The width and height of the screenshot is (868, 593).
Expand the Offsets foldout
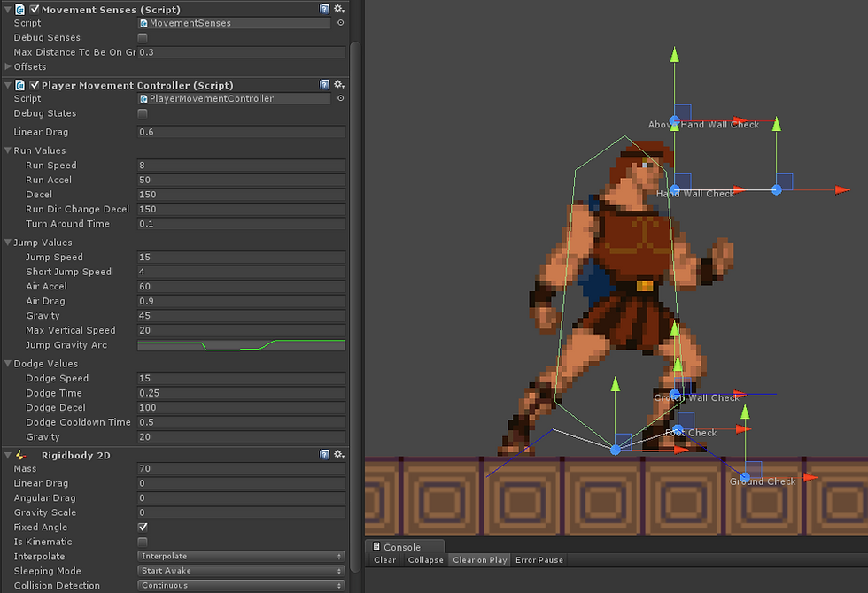pyautogui.click(x=8, y=66)
